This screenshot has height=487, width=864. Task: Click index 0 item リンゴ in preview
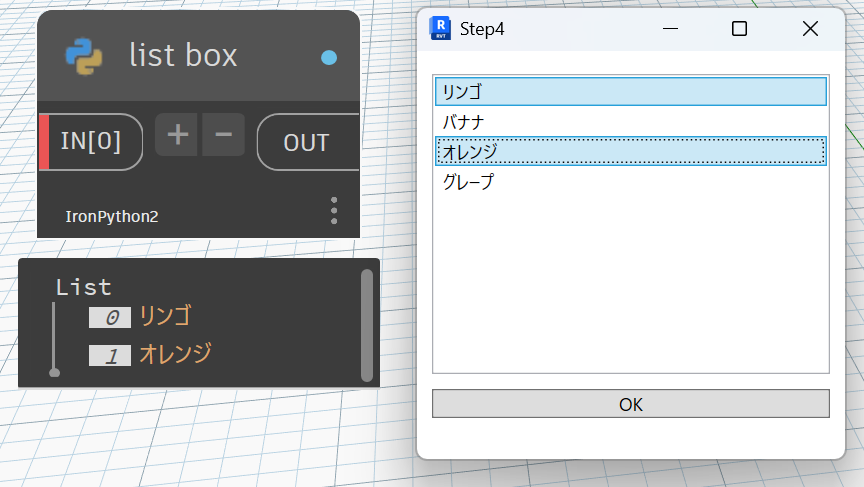(165, 317)
